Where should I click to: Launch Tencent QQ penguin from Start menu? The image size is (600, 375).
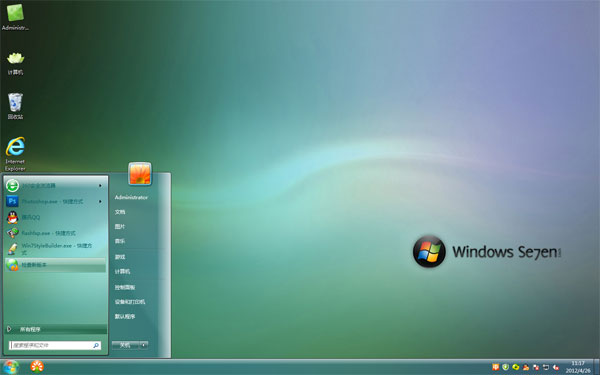tap(55, 217)
